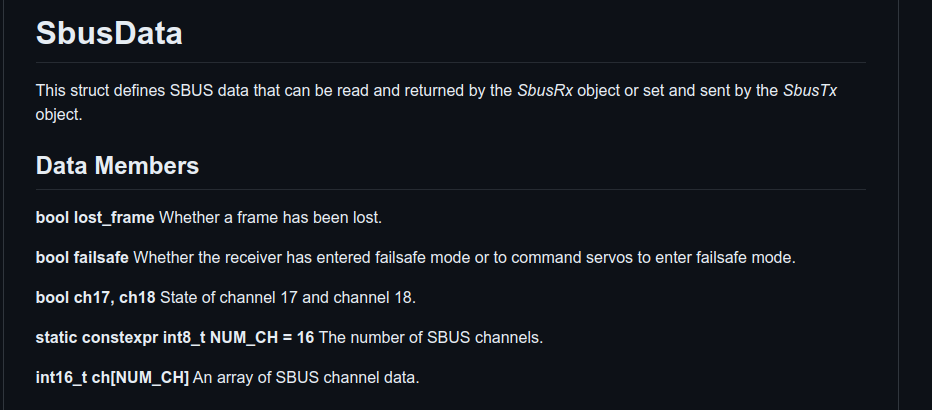Click the bold 'bool failsafe' member name
932x410 pixels.
[x=82, y=257]
